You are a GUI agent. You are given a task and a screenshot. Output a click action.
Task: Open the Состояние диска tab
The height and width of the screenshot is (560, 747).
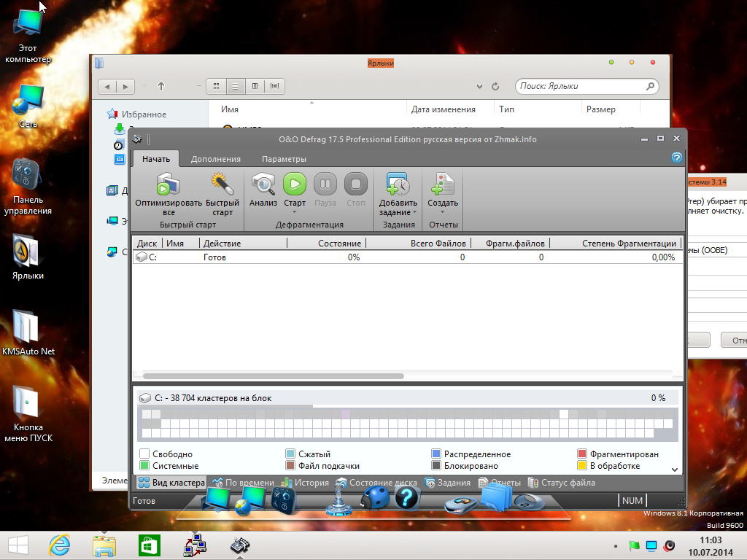pyautogui.click(x=377, y=483)
